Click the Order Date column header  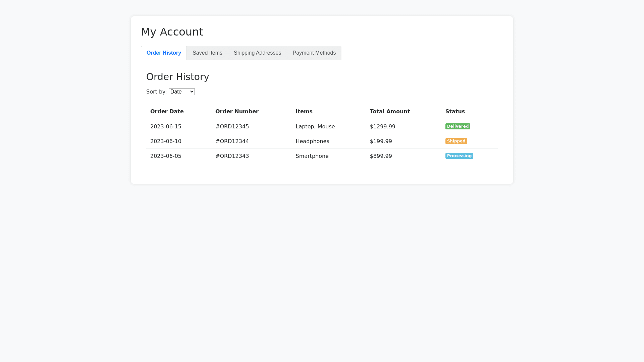(x=167, y=112)
